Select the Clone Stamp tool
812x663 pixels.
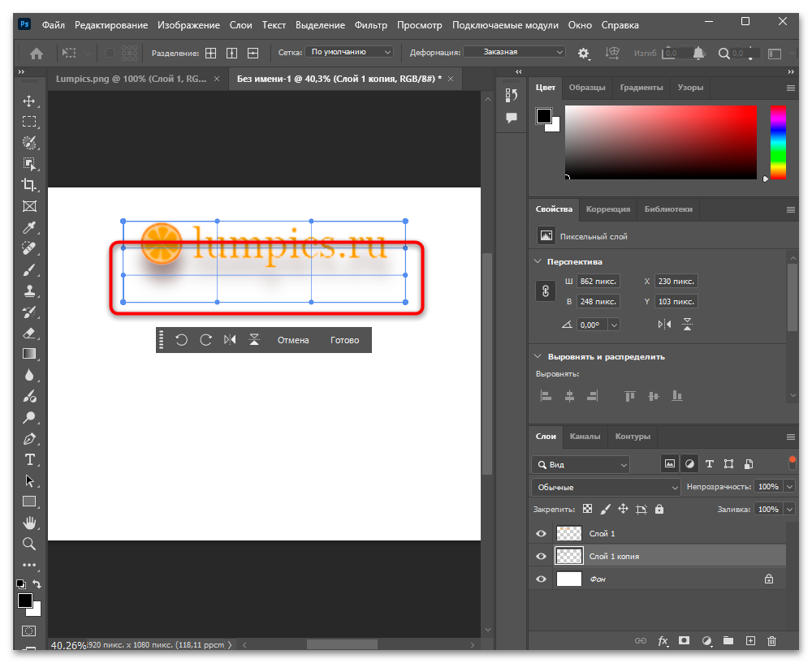(29, 291)
